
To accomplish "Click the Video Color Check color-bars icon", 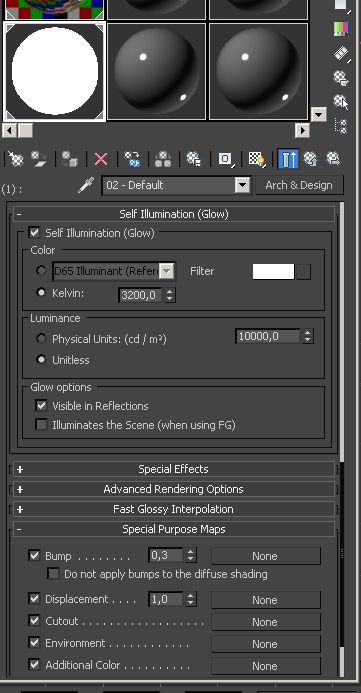I will pyautogui.click(x=341, y=29).
